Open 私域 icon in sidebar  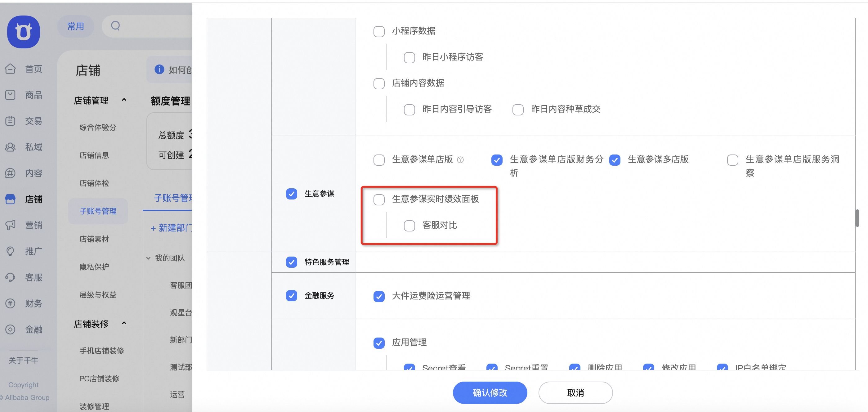[11, 147]
